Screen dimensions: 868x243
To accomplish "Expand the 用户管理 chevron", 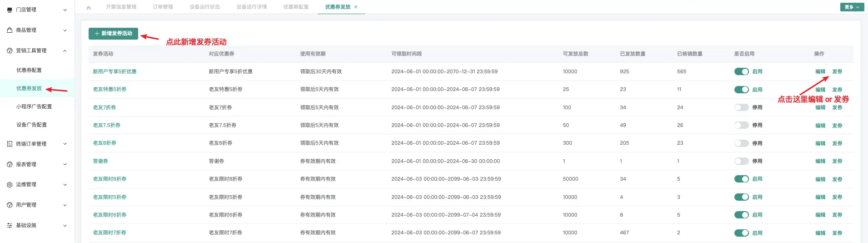I will (65, 205).
